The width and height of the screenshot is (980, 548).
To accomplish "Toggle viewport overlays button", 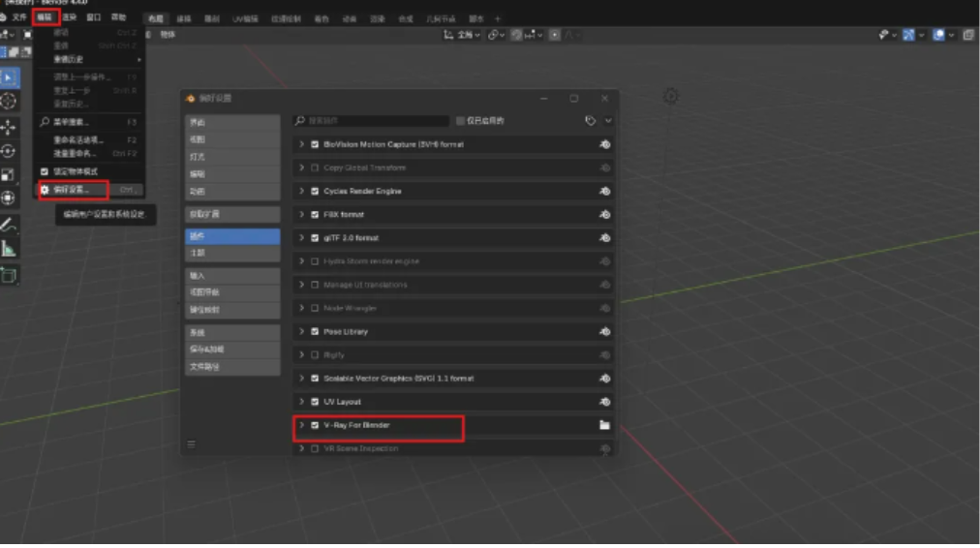I will pyautogui.click(x=938, y=35).
